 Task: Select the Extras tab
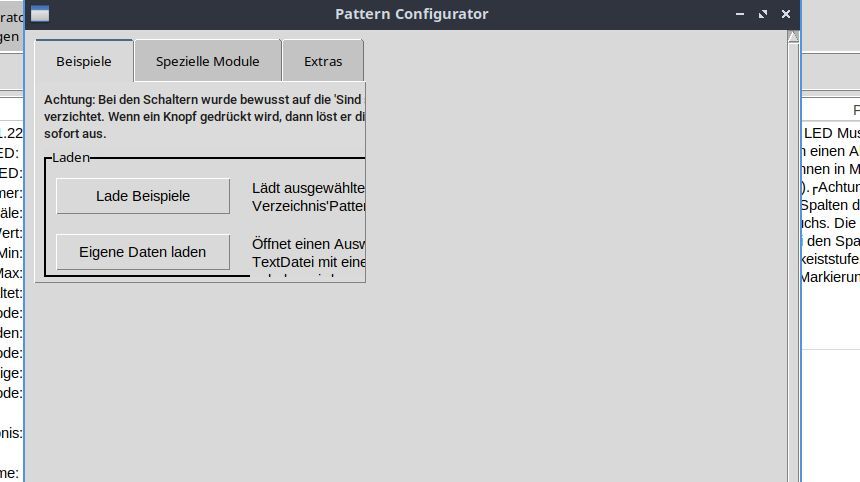coord(323,61)
